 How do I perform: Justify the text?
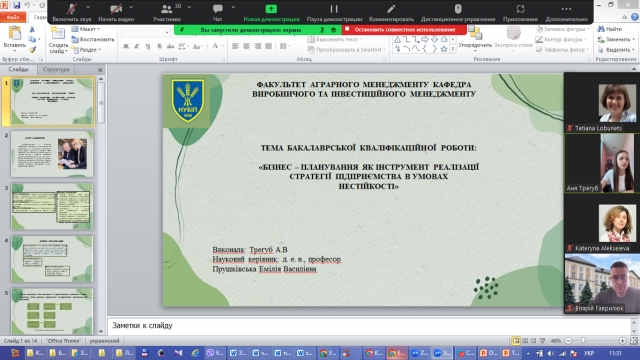(x=269, y=46)
